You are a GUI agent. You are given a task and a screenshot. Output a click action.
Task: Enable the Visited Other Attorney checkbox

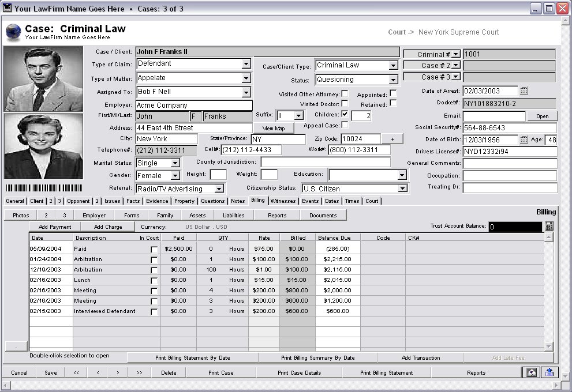[345, 93]
